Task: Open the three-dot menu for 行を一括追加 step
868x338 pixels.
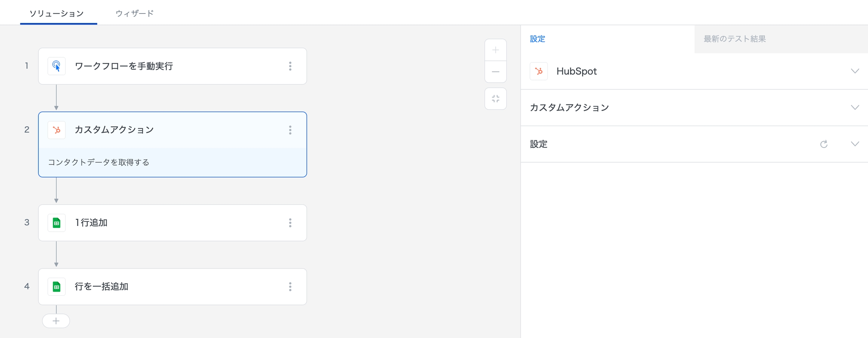Action: point(290,287)
